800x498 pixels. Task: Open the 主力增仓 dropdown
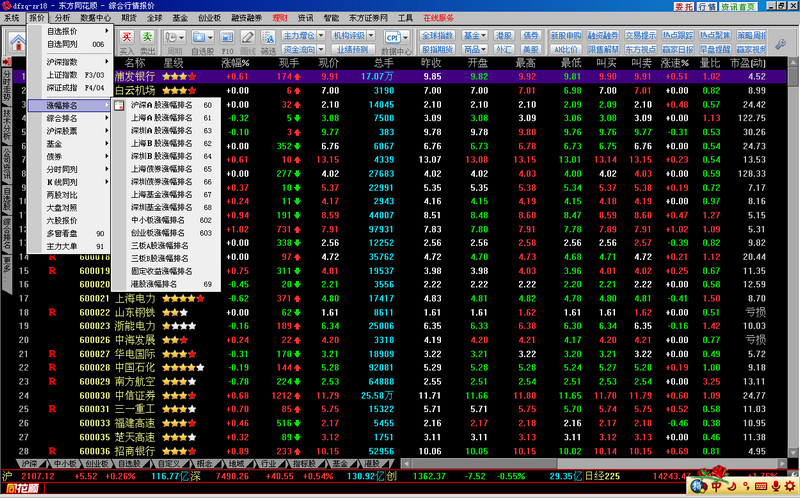299,35
